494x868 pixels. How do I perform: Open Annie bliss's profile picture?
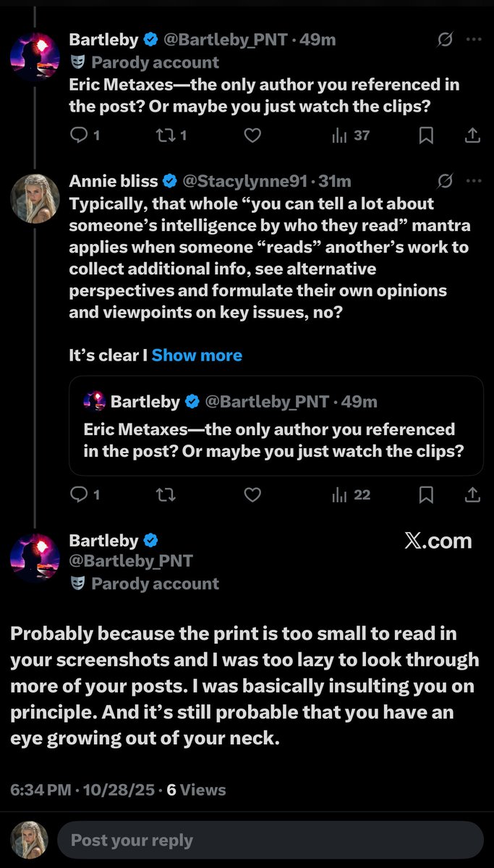35,197
